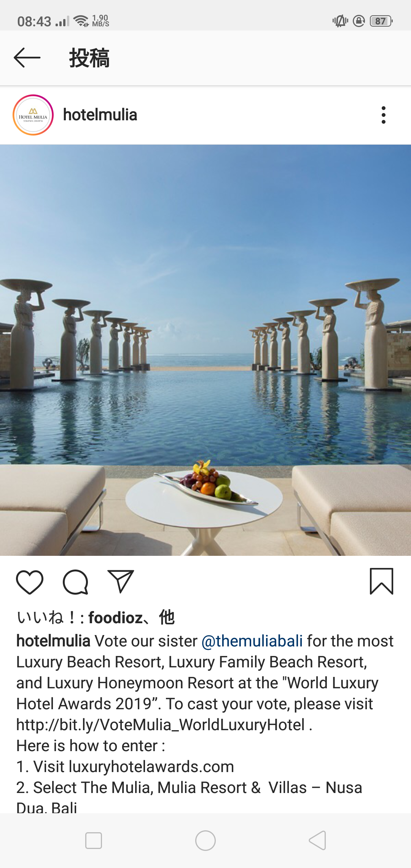Open the three-dot post options menu
Viewport: 411px width, 868px height.
383,115
